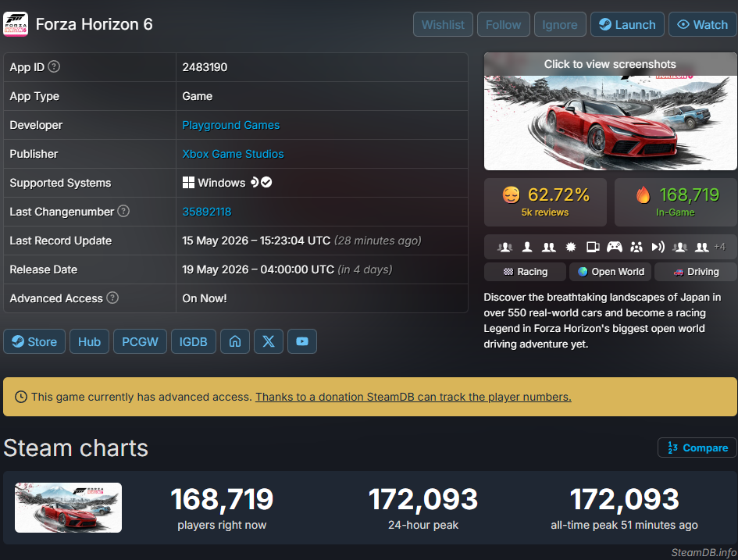Click the clock icon in advanced access banner
738x560 pixels.
(21, 397)
